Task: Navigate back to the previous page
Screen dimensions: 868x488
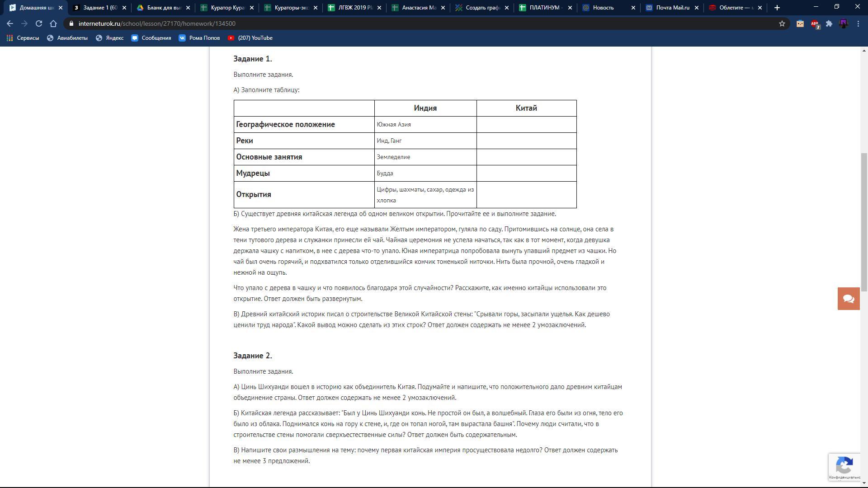Action: click(x=10, y=23)
